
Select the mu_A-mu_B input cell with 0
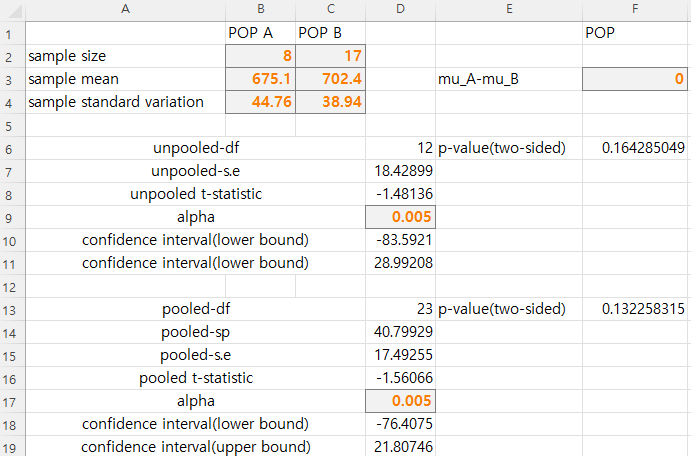(x=635, y=79)
